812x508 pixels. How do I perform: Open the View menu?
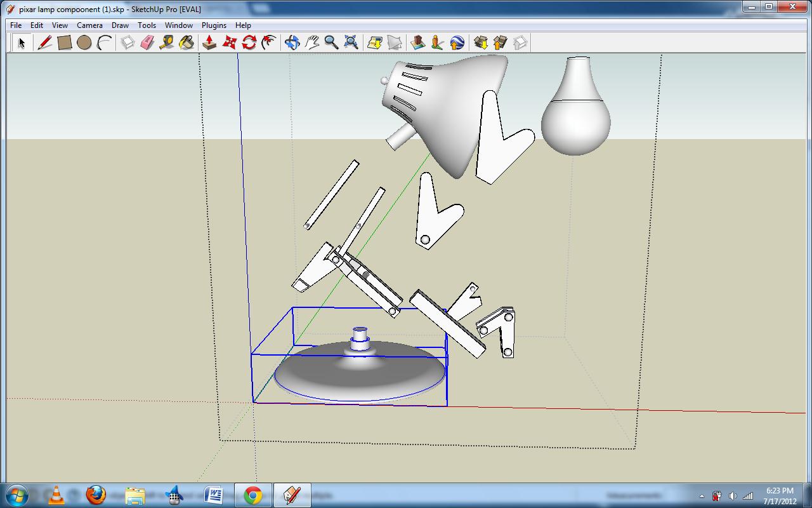coord(60,25)
